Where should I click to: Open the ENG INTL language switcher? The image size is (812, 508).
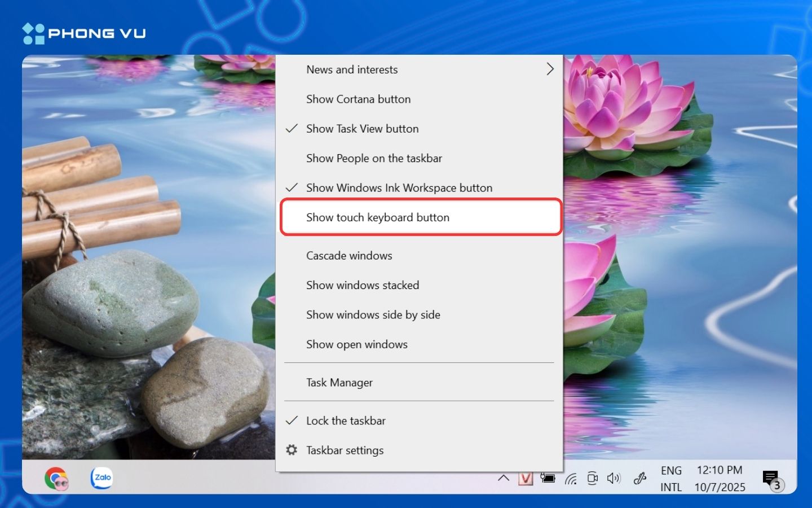tap(671, 478)
